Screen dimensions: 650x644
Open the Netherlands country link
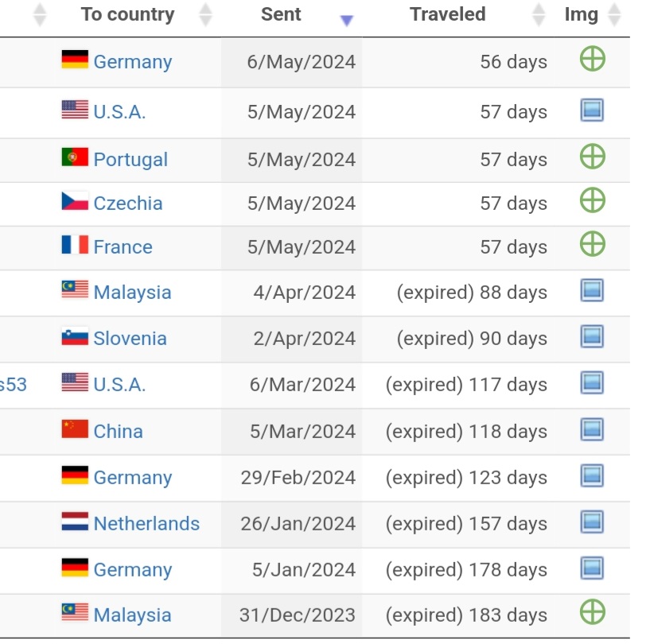pos(146,523)
